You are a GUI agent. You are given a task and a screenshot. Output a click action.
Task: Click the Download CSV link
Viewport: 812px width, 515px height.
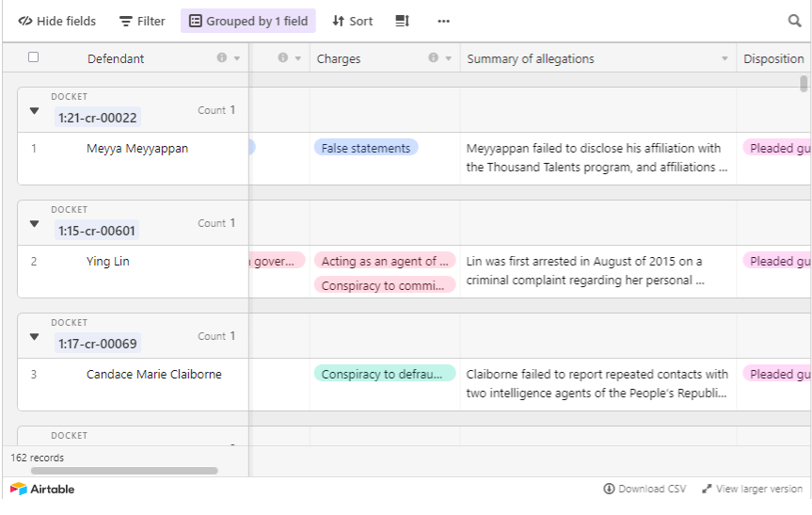click(x=645, y=489)
